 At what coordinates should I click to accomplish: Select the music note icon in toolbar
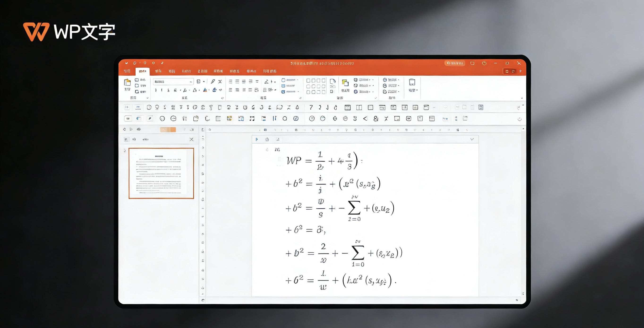point(252,119)
